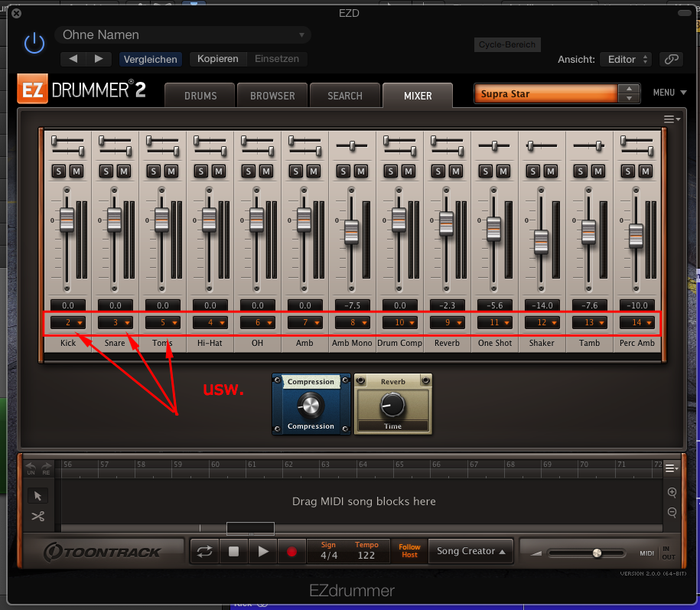
Task: Click the link chain icon
Action: (x=671, y=59)
